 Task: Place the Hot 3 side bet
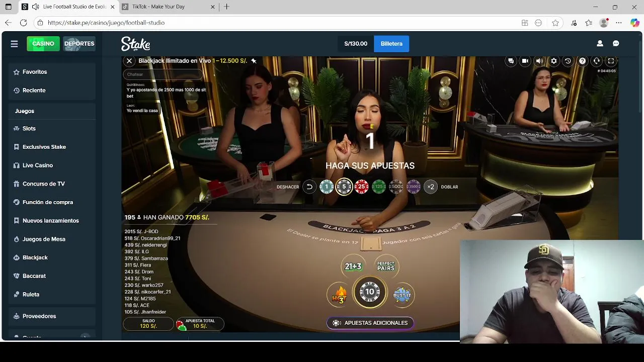[x=340, y=295]
